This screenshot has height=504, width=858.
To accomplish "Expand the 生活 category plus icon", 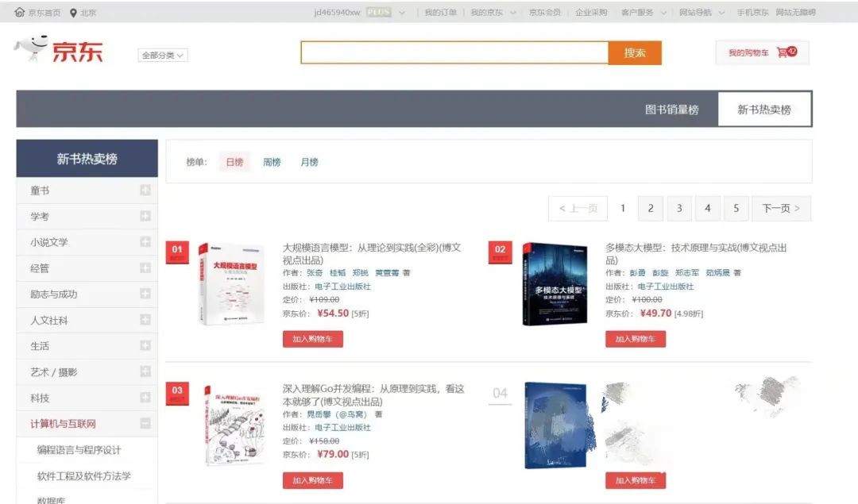I will click(x=145, y=345).
